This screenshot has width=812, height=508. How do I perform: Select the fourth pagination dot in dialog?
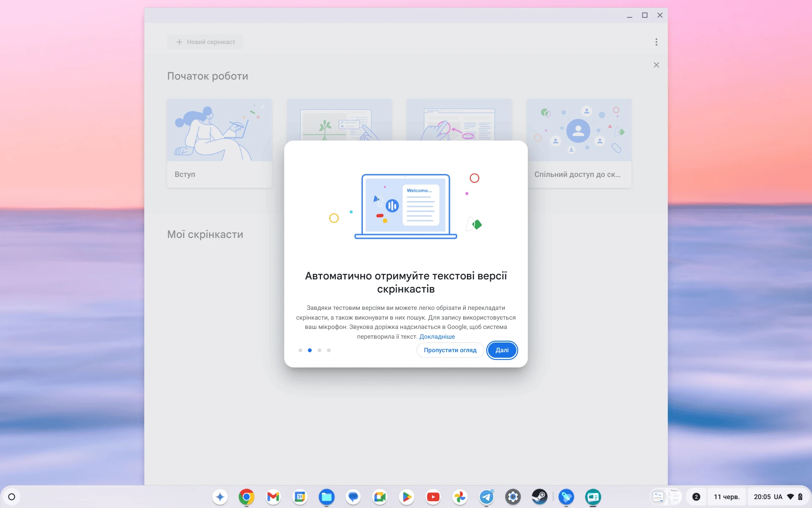coord(329,350)
